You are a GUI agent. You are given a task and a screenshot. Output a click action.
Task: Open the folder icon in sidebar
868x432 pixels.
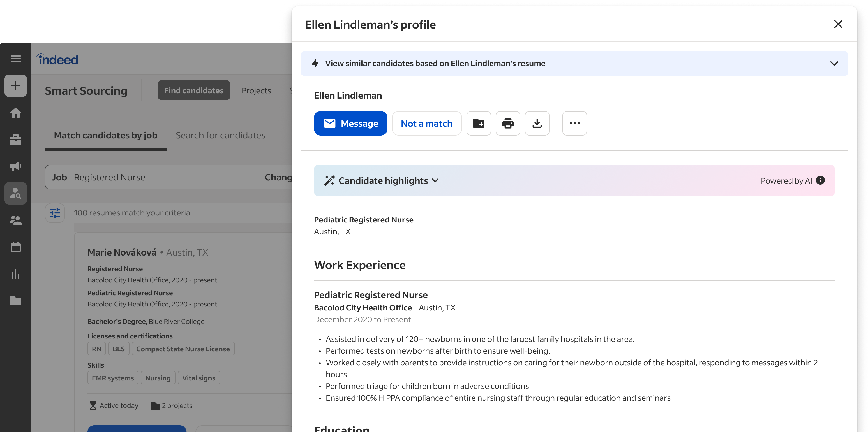coord(15,301)
